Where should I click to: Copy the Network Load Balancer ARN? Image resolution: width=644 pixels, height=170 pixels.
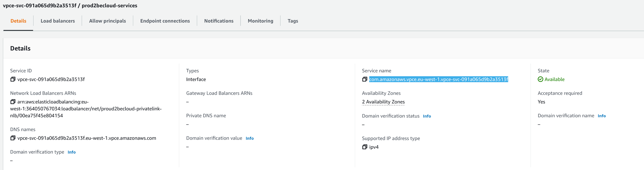[x=13, y=102]
